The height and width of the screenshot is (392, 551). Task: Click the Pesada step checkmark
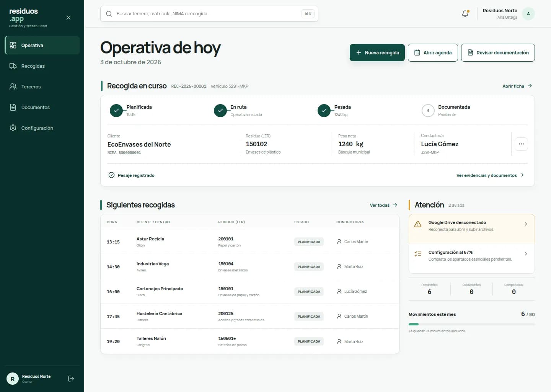(324, 111)
